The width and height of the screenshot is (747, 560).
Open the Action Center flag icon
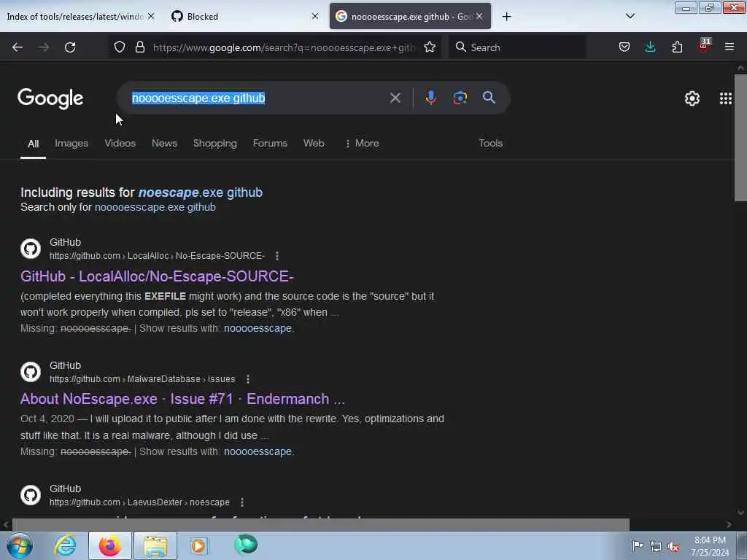point(638,545)
